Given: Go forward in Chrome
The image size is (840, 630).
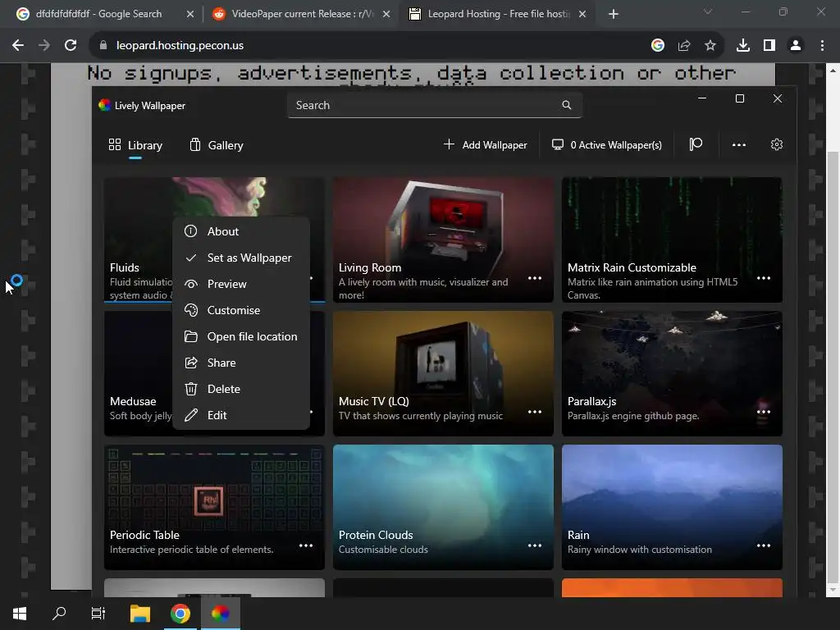Looking at the screenshot, I should tap(44, 46).
